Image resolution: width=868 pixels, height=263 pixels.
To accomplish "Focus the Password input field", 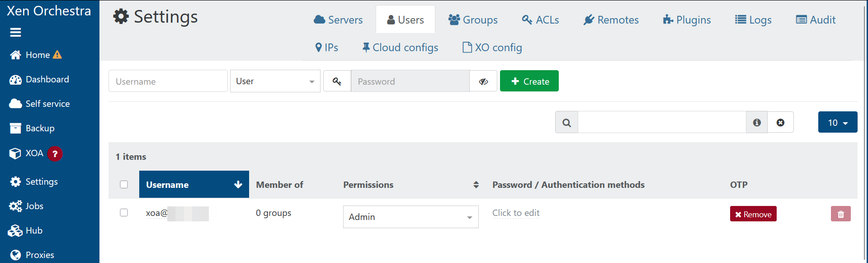I will tap(410, 81).
